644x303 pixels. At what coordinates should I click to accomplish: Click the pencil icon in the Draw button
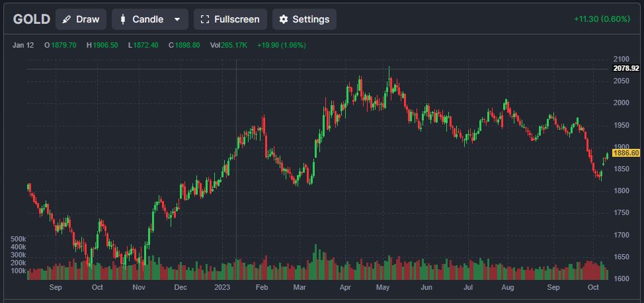point(67,19)
